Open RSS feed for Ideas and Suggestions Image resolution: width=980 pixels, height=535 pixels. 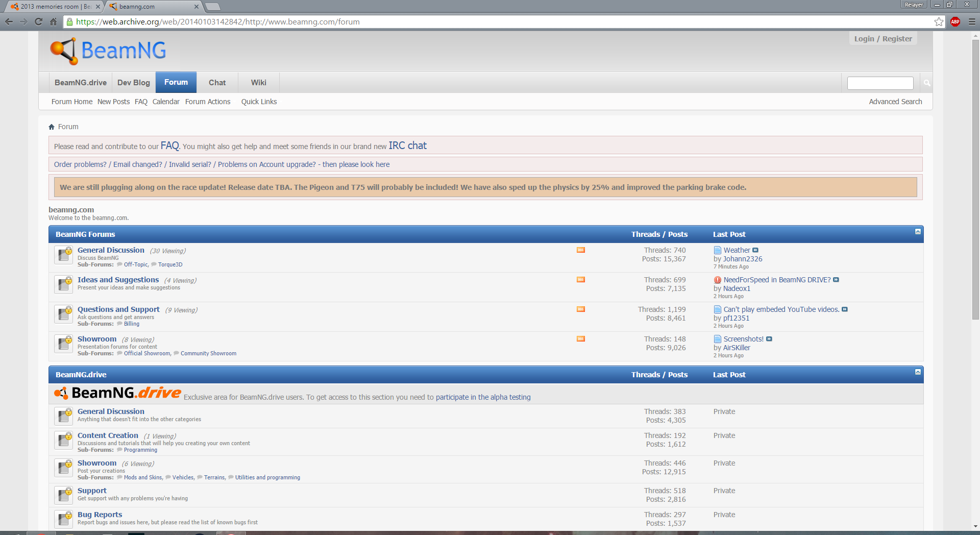click(581, 280)
